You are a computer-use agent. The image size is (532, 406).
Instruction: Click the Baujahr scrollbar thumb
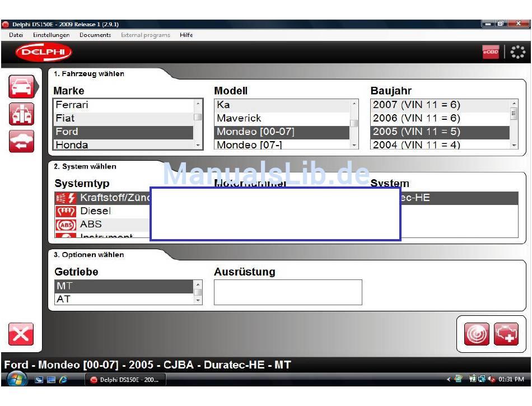coord(514,114)
